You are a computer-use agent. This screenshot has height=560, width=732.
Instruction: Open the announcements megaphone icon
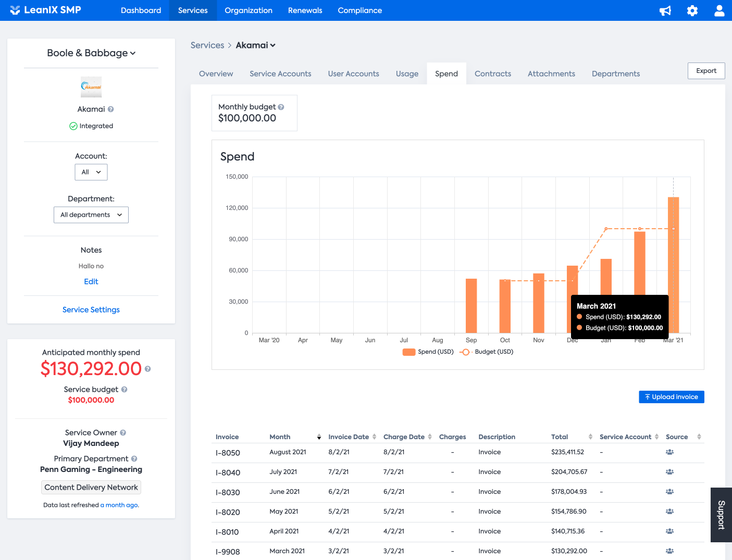[x=665, y=10]
